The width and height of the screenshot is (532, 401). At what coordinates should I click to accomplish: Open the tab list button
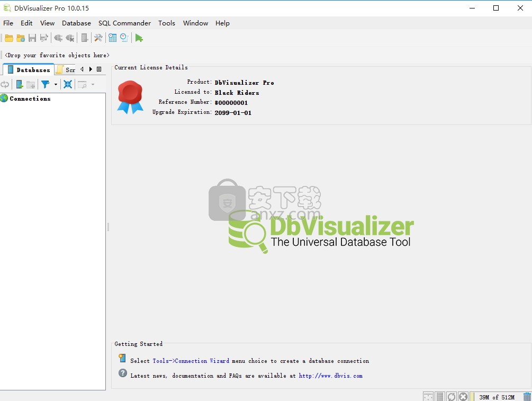coord(99,69)
